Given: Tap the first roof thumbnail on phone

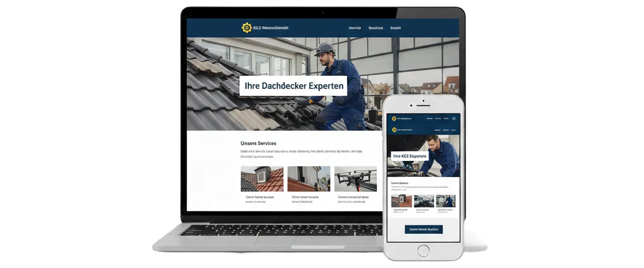Looking at the screenshot, I should [x=401, y=201].
